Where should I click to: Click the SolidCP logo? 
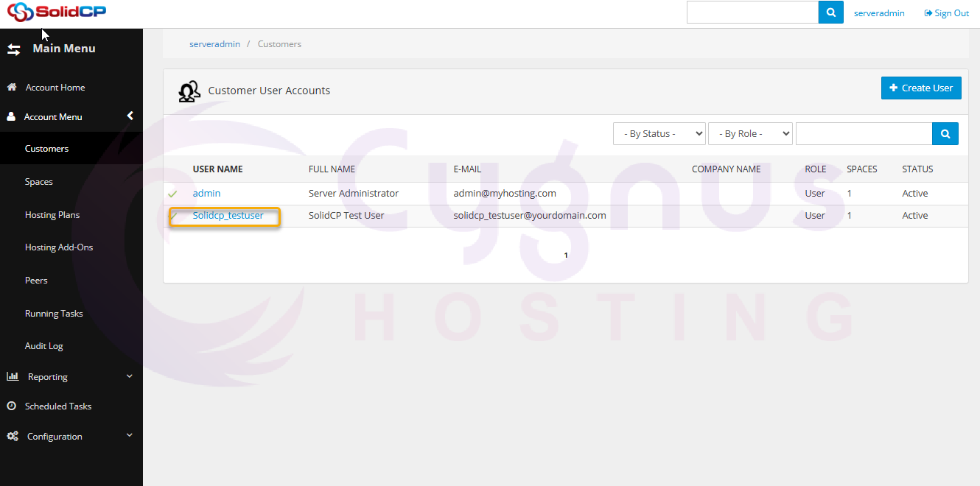point(57,13)
